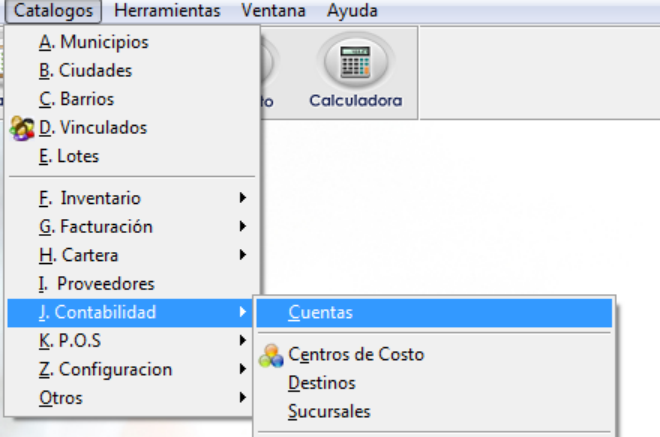Viewport: 660px width, 437px height.
Task: Open the Ventana menu
Action: [273, 11]
